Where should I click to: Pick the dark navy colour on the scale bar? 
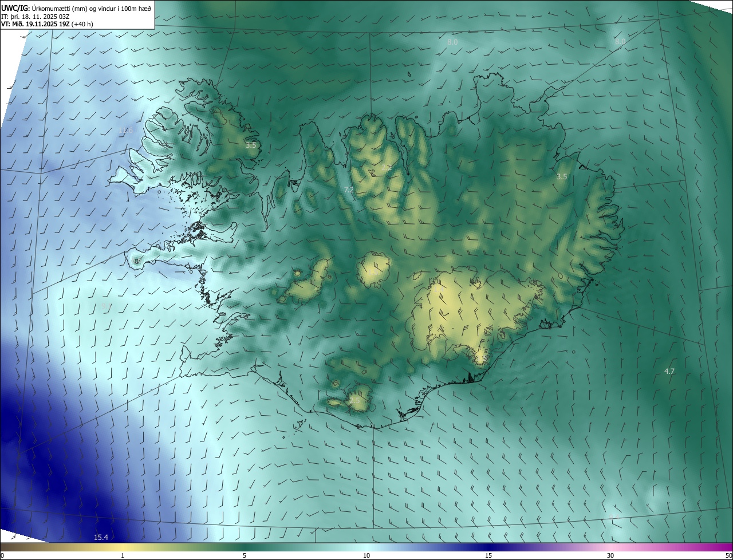(488, 547)
